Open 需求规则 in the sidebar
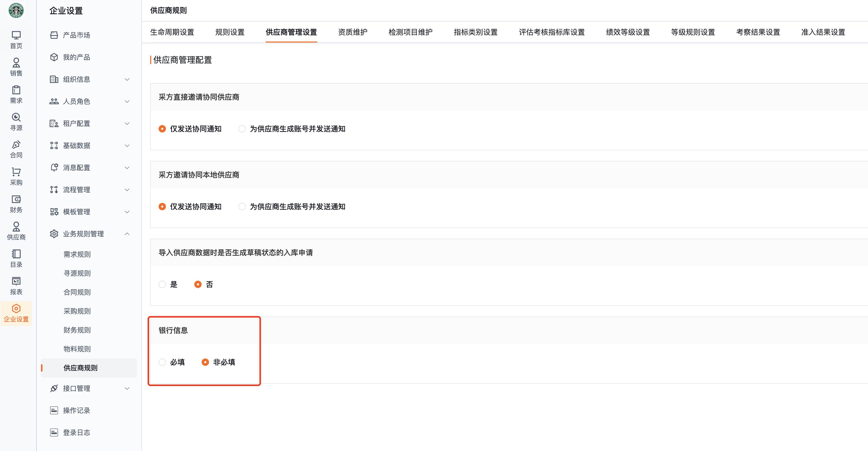Image resolution: width=868 pixels, height=451 pixels. click(77, 254)
